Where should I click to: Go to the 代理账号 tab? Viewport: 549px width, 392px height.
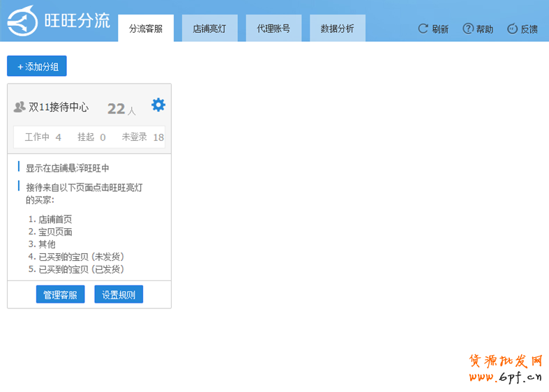point(273,29)
